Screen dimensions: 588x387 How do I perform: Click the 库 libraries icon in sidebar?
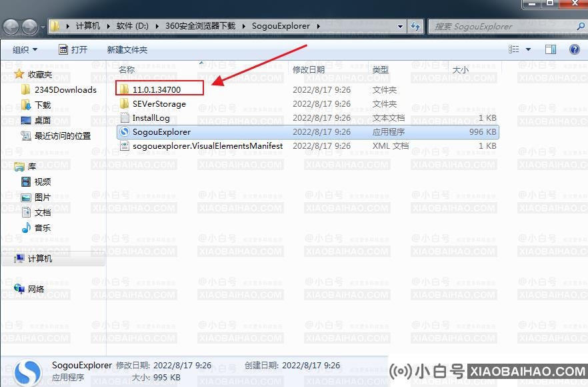pos(19,167)
